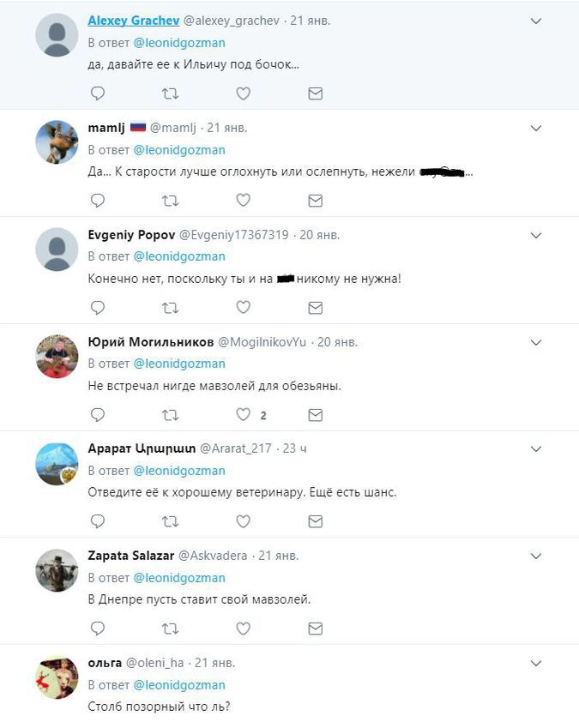Message Арарат's tweet with envelope icon
The width and height of the screenshot is (579, 728).
click(x=315, y=521)
